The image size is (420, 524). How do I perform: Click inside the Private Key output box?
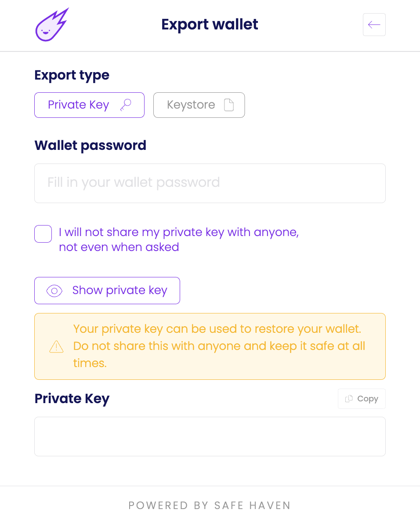[x=210, y=437]
